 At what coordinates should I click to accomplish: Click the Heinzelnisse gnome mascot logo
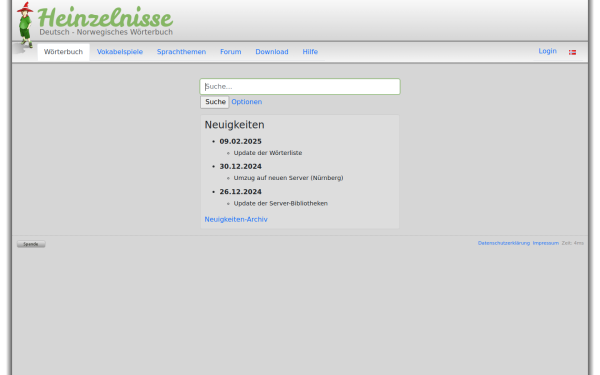[25, 25]
